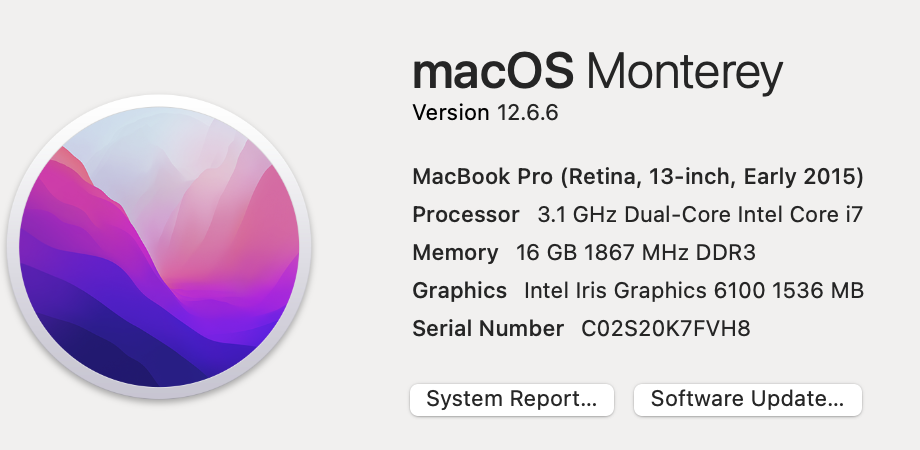Select the Dual-Core Intel Core i7 text
The width and height of the screenshot is (920, 450).
pyautogui.click(x=743, y=215)
